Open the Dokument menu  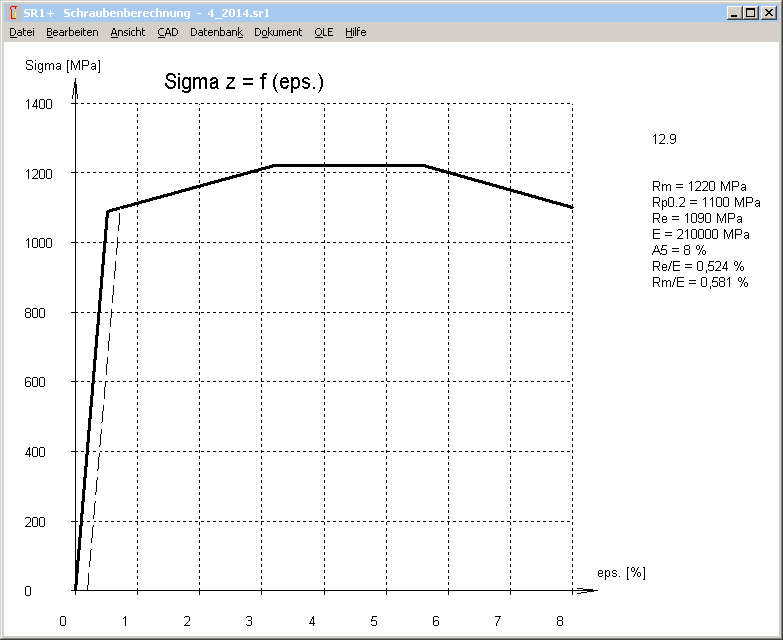pyautogui.click(x=278, y=32)
